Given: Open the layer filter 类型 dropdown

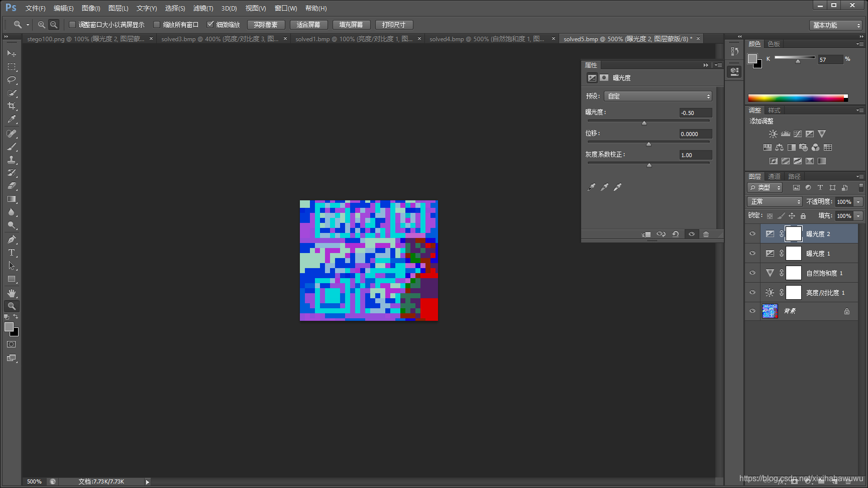Looking at the screenshot, I should click(x=765, y=187).
